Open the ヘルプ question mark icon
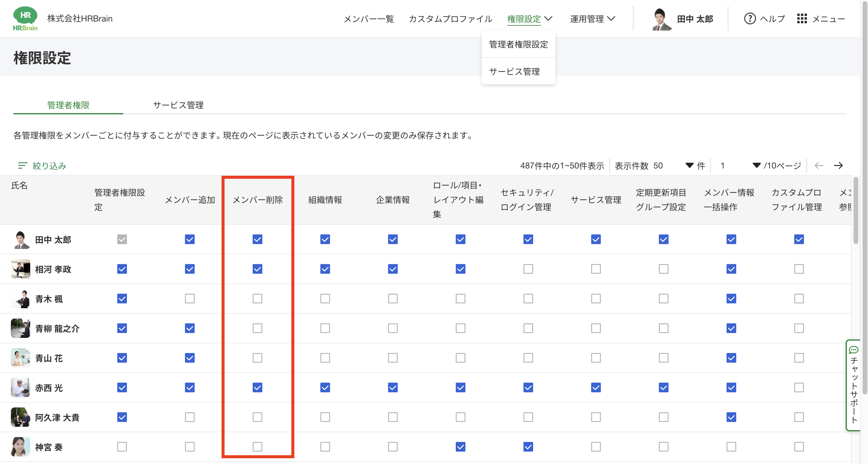The height and width of the screenshot is (464, 868). coord(750,18)
